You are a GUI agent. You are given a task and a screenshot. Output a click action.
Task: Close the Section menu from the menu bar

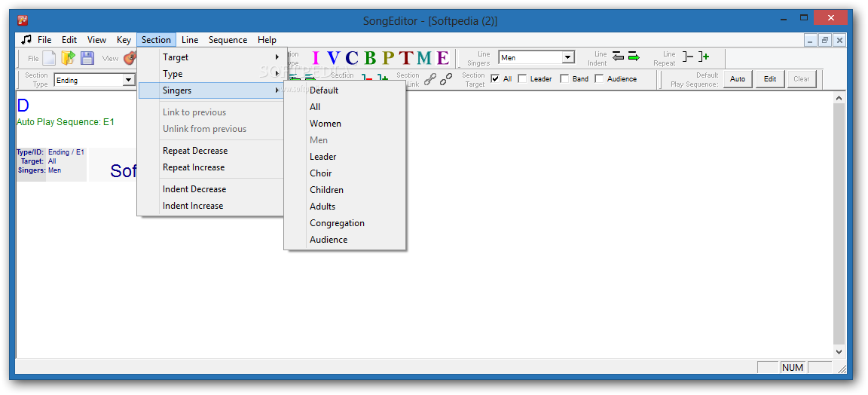point(156,40)
